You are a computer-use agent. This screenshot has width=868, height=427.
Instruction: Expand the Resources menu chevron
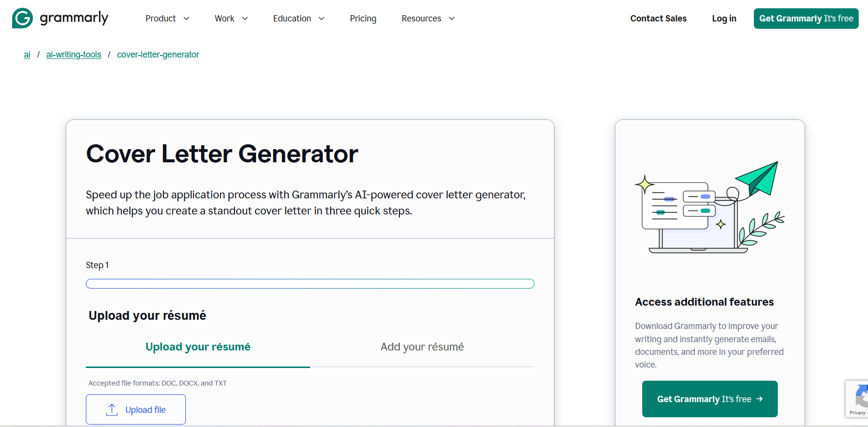tap(452, 19)
